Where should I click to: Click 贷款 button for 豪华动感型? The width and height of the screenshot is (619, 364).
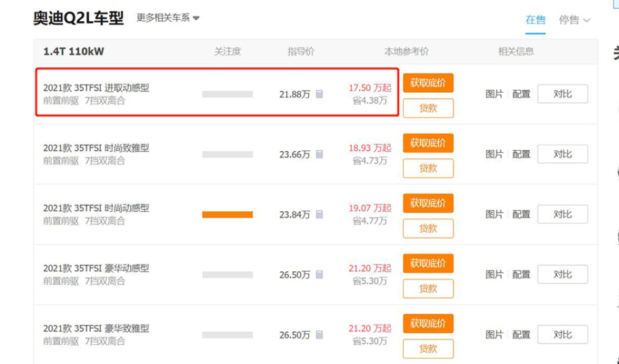[428, 289]
